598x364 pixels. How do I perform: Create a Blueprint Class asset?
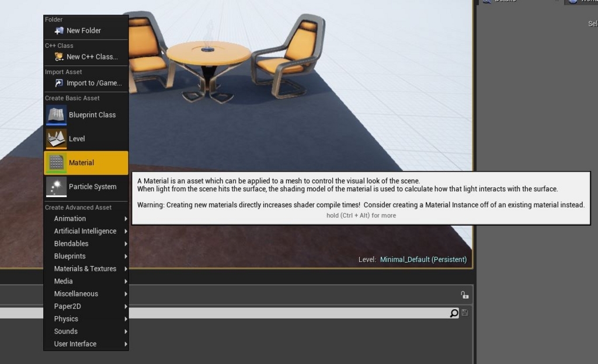[x=86, y=115]
